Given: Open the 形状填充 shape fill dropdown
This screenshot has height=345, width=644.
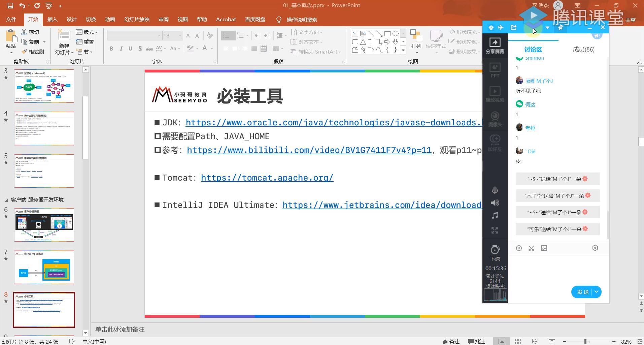Looking at the screenshot, I should (465, 32).
